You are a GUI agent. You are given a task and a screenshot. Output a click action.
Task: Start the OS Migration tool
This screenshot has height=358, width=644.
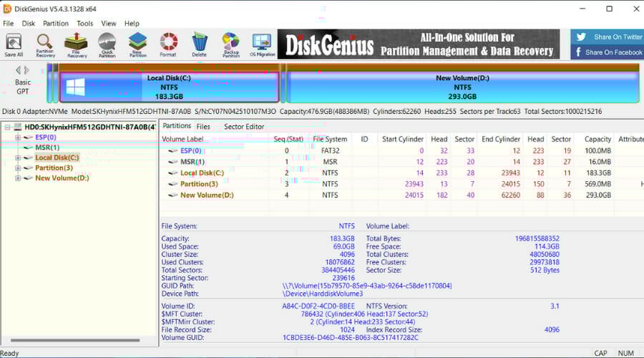(x=263, y=45)
